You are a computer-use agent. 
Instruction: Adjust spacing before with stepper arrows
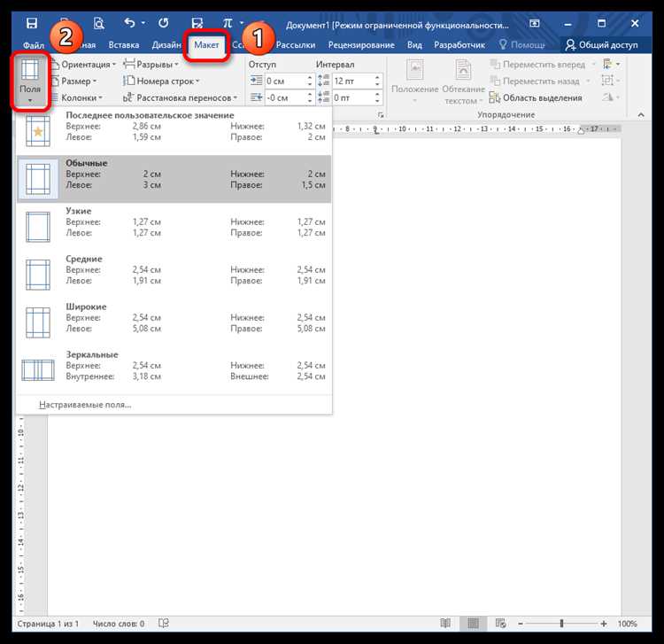click(x=377, y=81)
